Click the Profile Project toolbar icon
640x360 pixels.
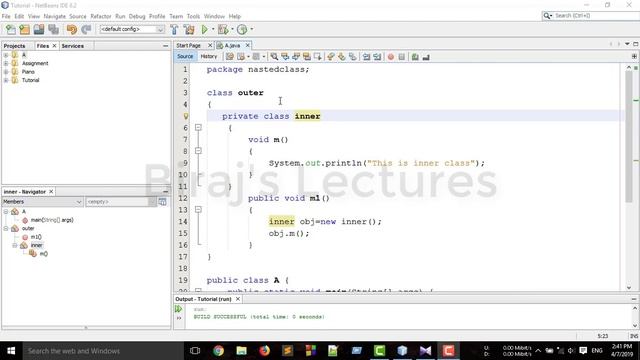tap(242, 29)
